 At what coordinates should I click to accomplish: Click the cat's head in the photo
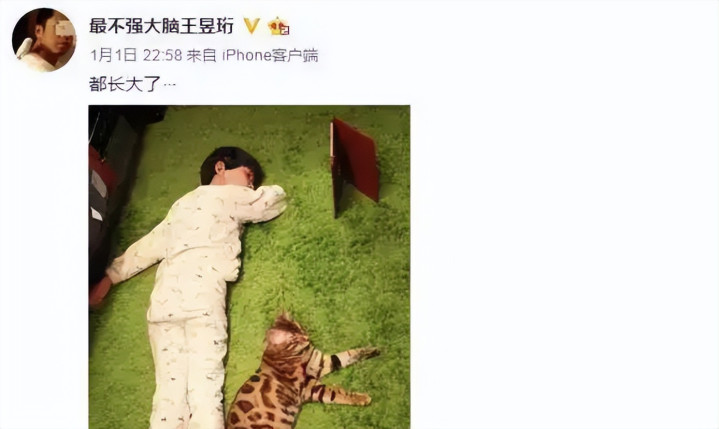tap(288, 337)
